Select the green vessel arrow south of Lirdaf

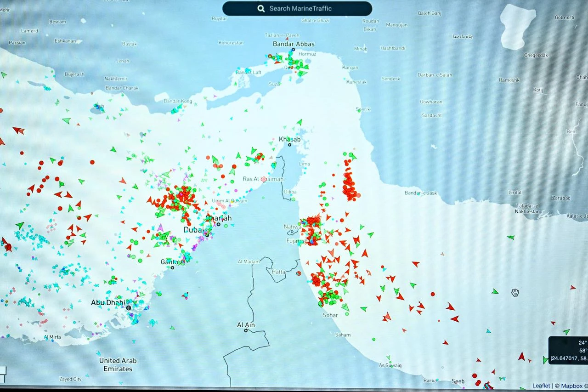(x=511, y=238)
